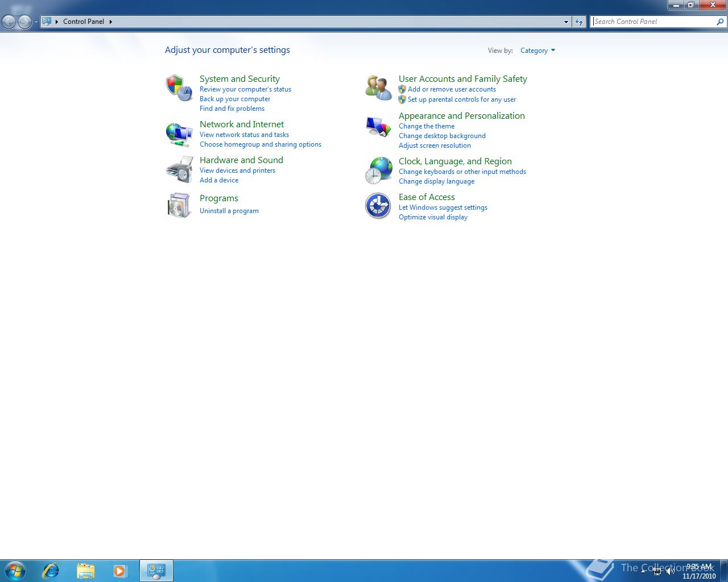Open Appearance and Personalization via its themes icon

tap(378, 125)
